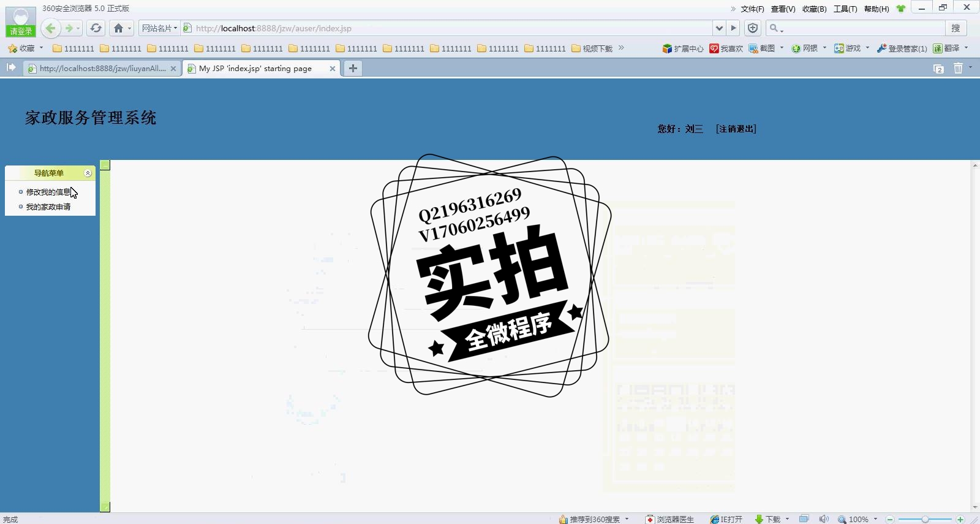Open the 下载 downloads button
The image size is (980, 524).
(768, 519)
